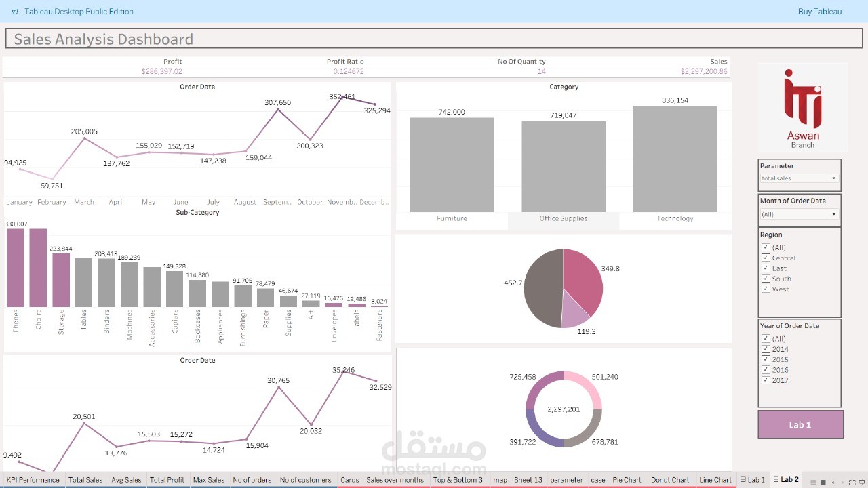Screen dimensions: 868x488
Task: Open the Region filter's (All) option
Action: 765,247
